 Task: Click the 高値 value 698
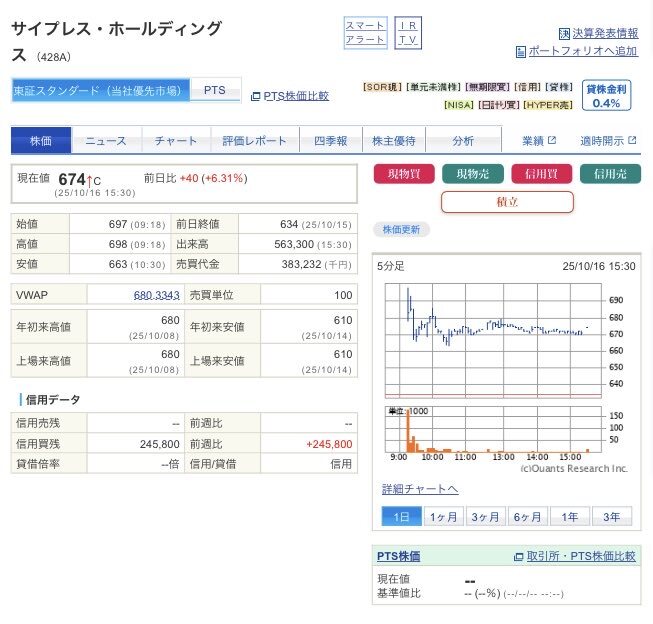(118, 244)
